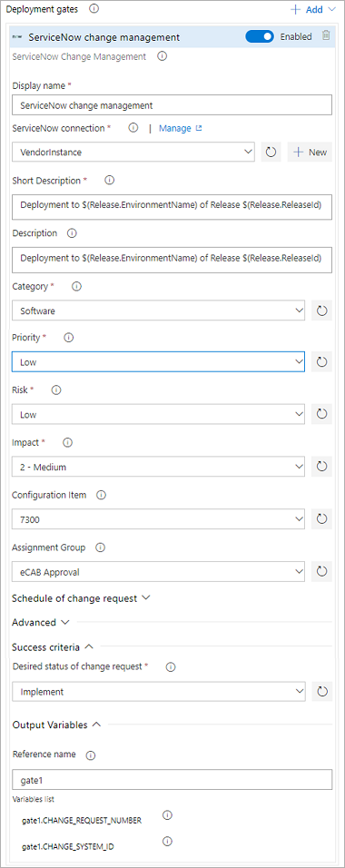
Task: Open the Configuration Item dropdown showing 7300
Action: coord(158,519)
